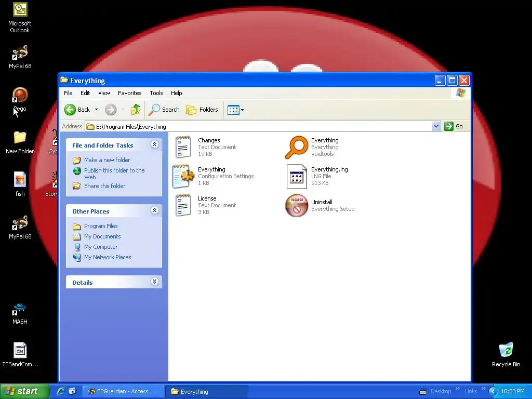Screen dimensions: 532x399
Task: Go to My Network Places link
Action: (108, 257)
